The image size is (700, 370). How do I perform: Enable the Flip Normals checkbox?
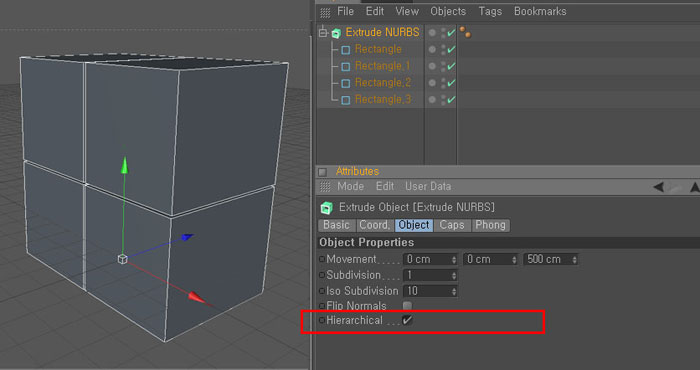point(407,306)
